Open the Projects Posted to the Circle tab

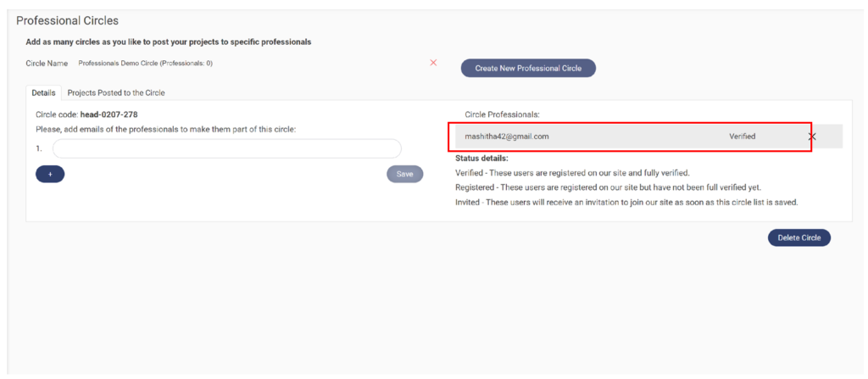coord(116,92)
